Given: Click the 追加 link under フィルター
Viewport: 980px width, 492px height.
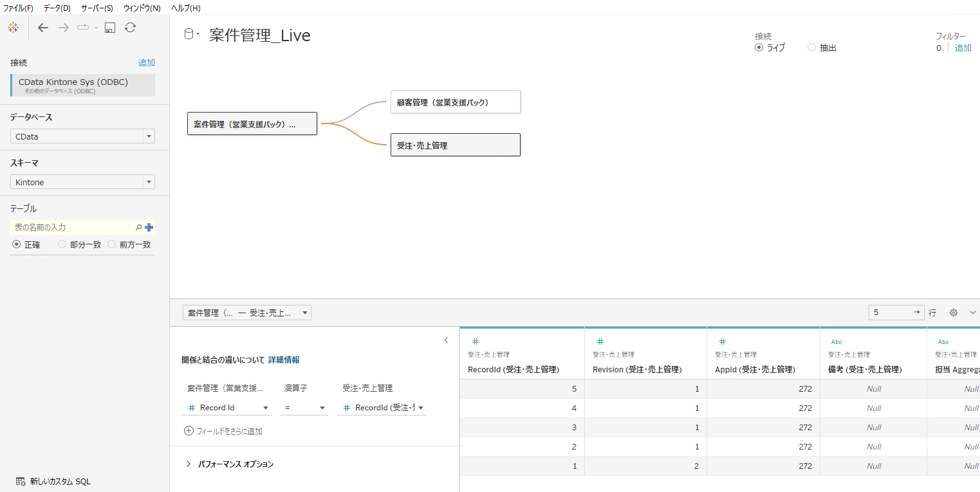Looking at the screenshot, I should tap(963, 48).
